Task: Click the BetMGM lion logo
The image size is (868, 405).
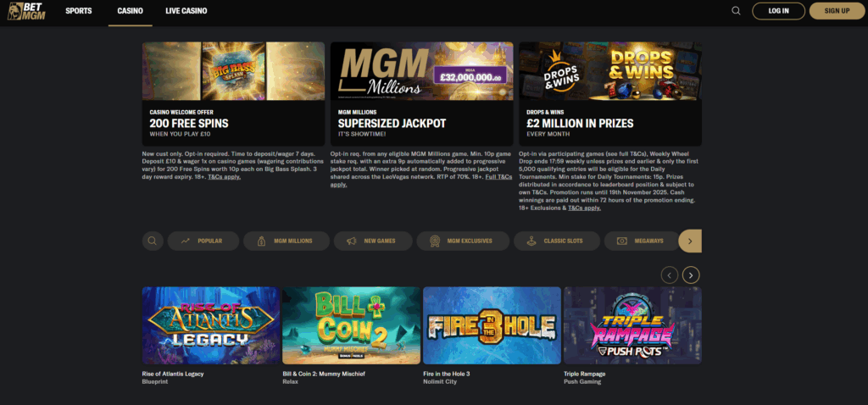Action: (x=26, y=11)
